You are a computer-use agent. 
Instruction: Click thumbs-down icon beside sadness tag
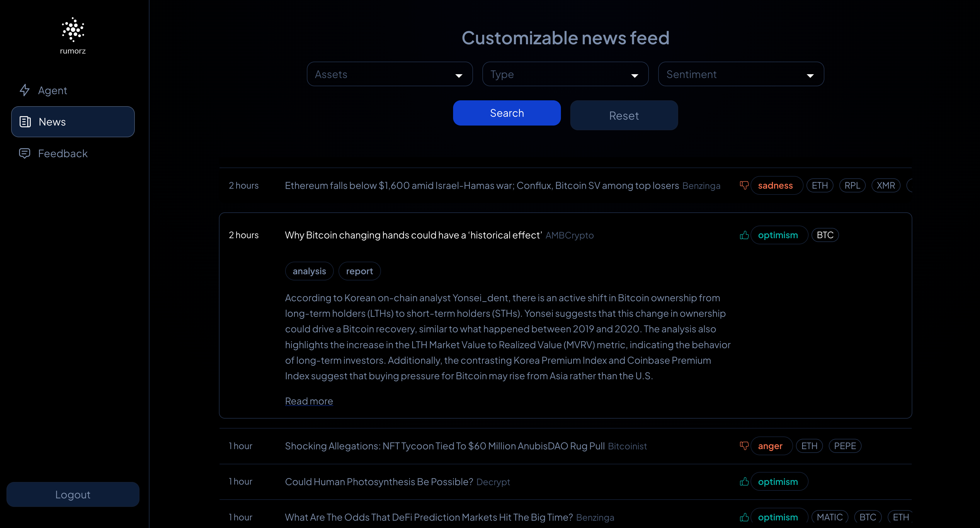tap(744, 185)
